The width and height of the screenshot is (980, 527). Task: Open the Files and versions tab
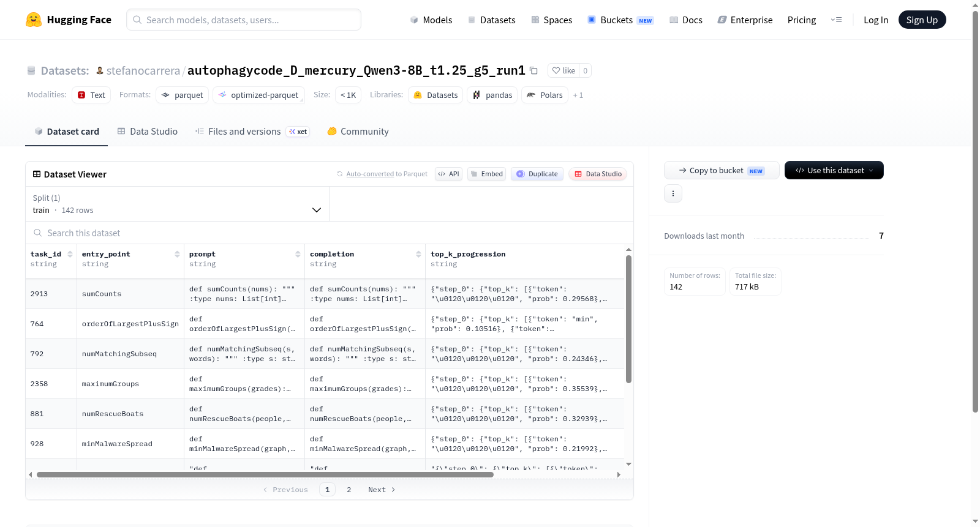(252, 131)
